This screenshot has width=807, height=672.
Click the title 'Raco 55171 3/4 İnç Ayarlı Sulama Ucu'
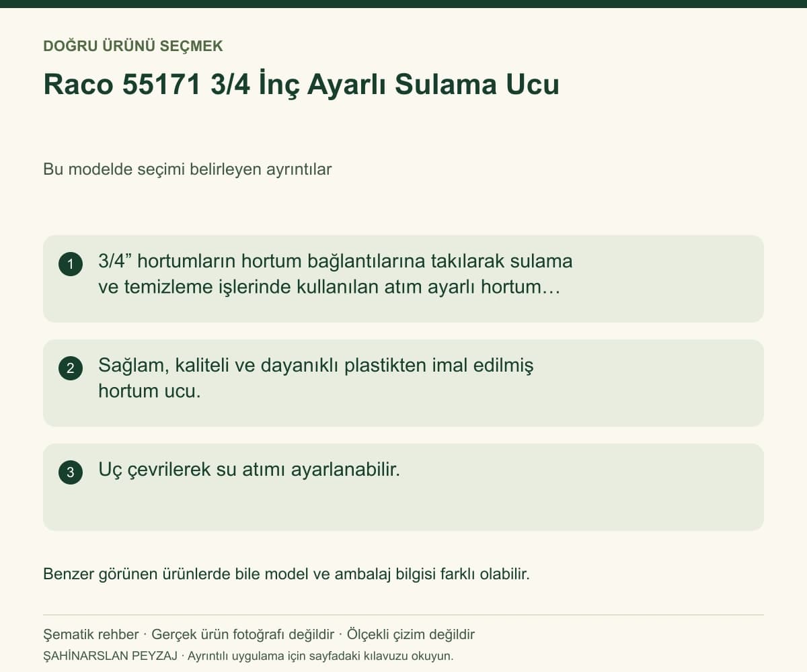pyautogui.click(x=301, y=85)
